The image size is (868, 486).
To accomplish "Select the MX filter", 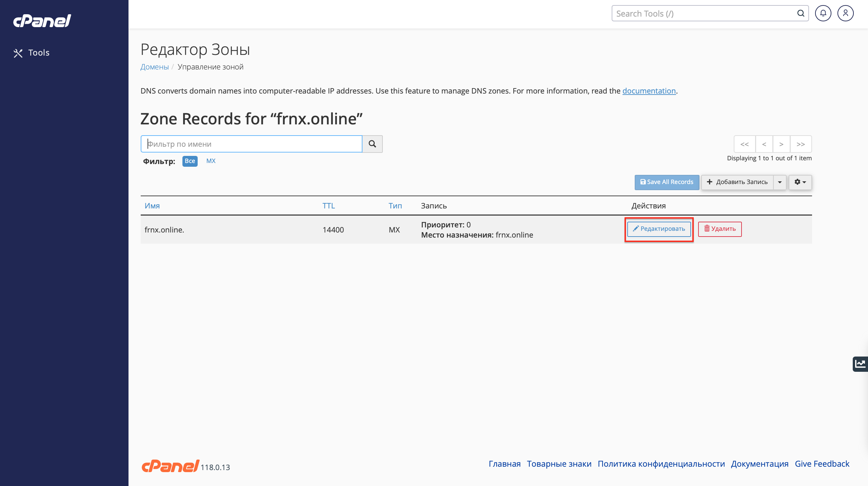I will (211, 161).
